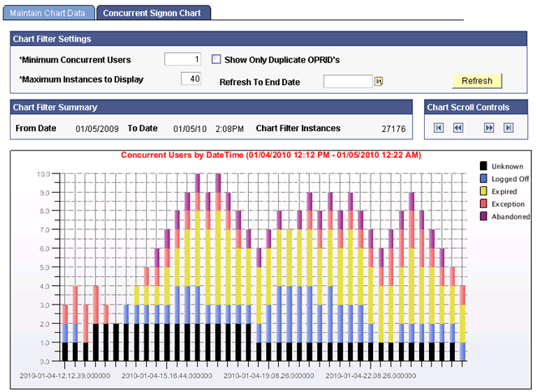Click axis label 2010-01-04-22.08.26.000000
The width and height of the screenshot is (536, 392).
[371, 376]
